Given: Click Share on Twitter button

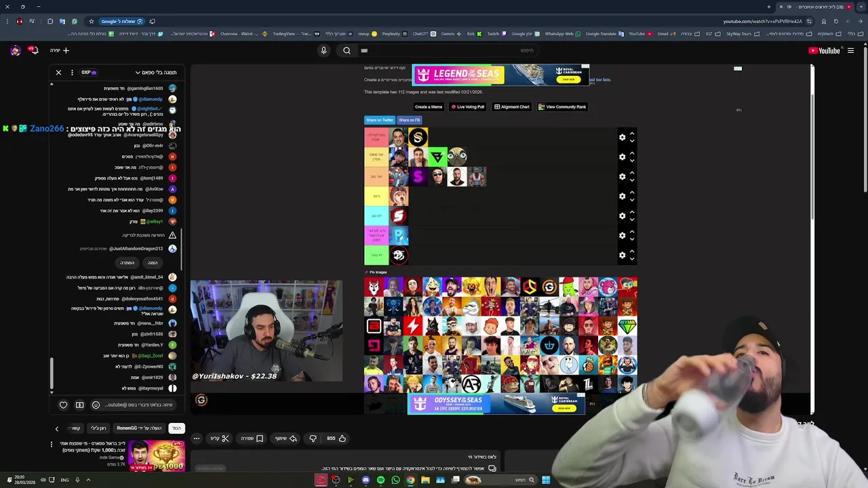Looking at the screenshot, I should pos(380,120).
